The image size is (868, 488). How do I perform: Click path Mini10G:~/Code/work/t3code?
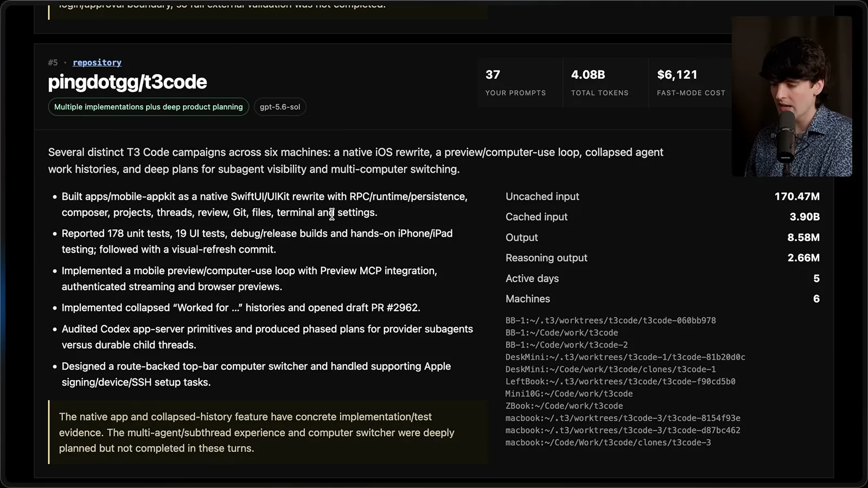tap(569, 394)
